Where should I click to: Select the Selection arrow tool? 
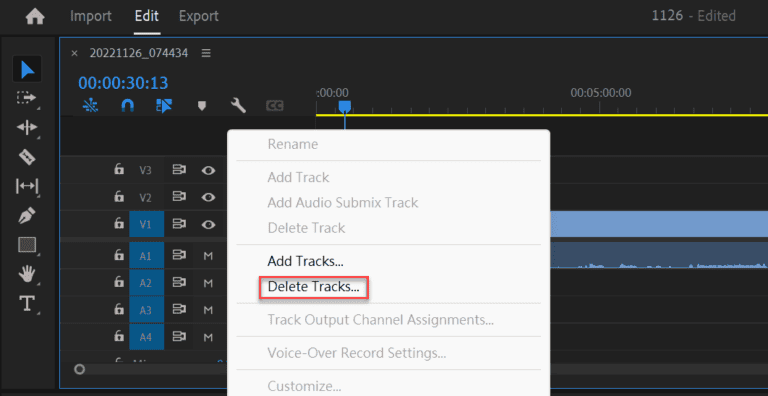tap(27, 69)
